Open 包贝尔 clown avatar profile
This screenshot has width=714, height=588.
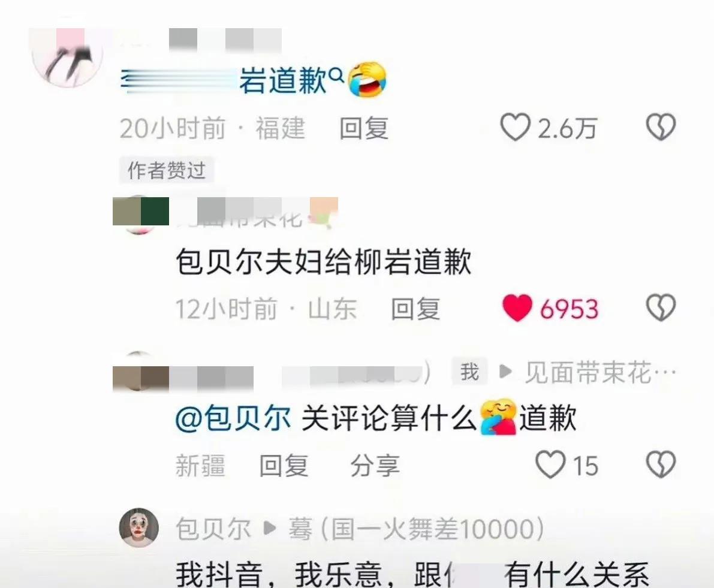tap(139, 528)
